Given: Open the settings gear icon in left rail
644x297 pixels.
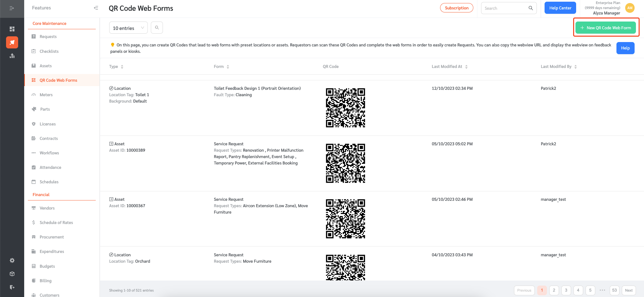Looking at the screenshot, I should click(x=12, y=261).
